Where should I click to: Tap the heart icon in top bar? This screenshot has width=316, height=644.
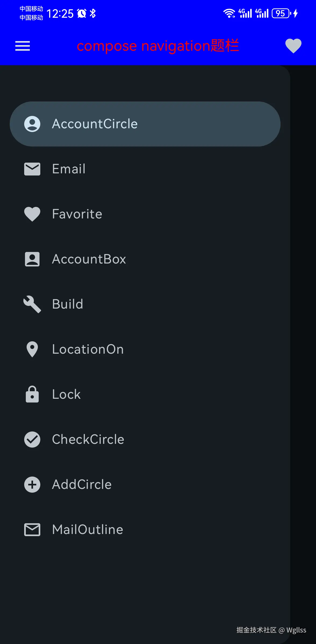[x=293, y=46]
